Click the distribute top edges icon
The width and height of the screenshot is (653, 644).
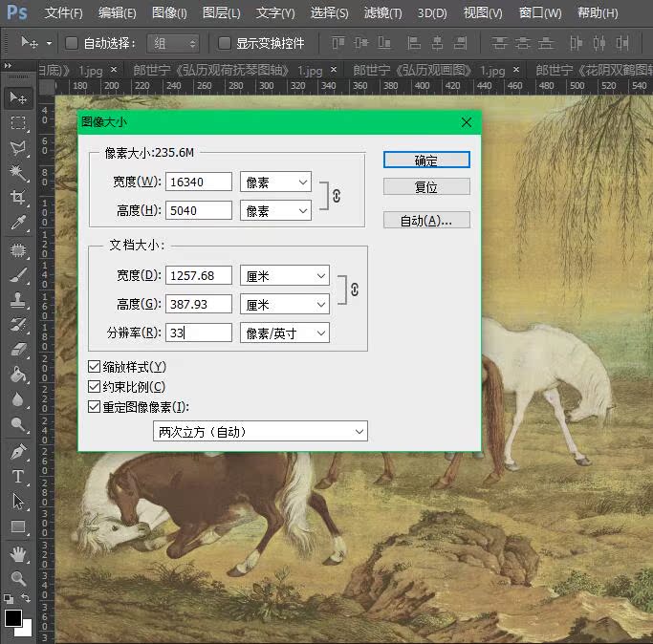(x=500, y=42)
